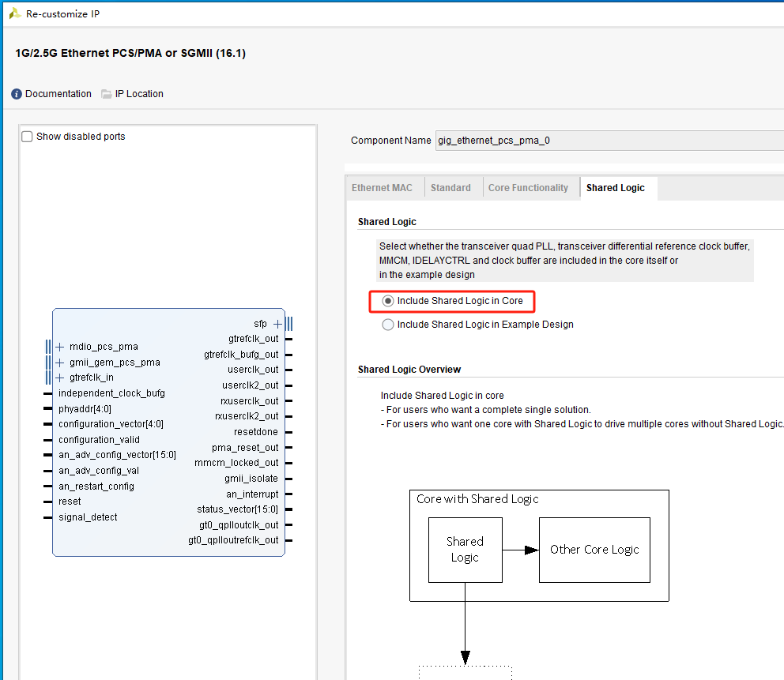This screenshot has height=680, width=784.
Task: Click the IP Location folder icon
Action: point(107,94)
